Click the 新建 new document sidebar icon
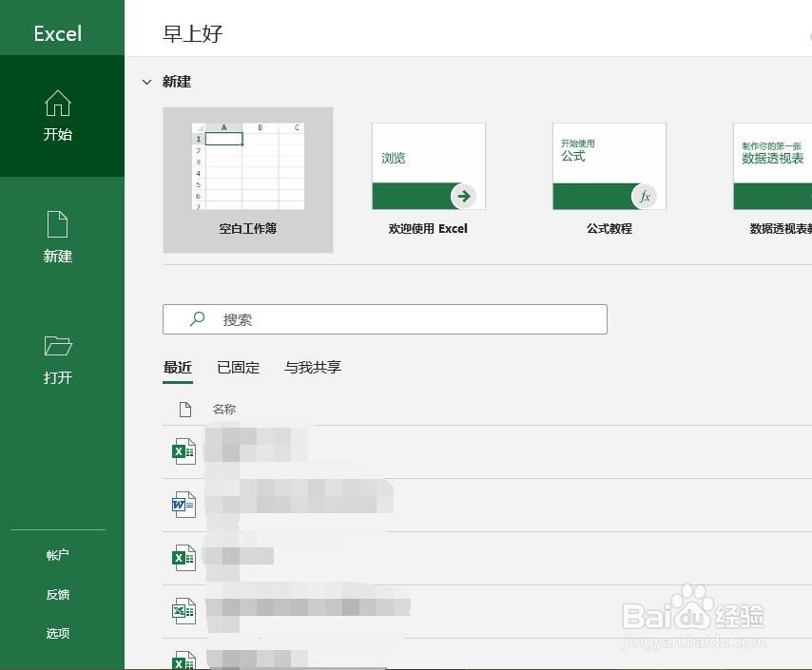This screenshot has height=670, width=812. 57,224
